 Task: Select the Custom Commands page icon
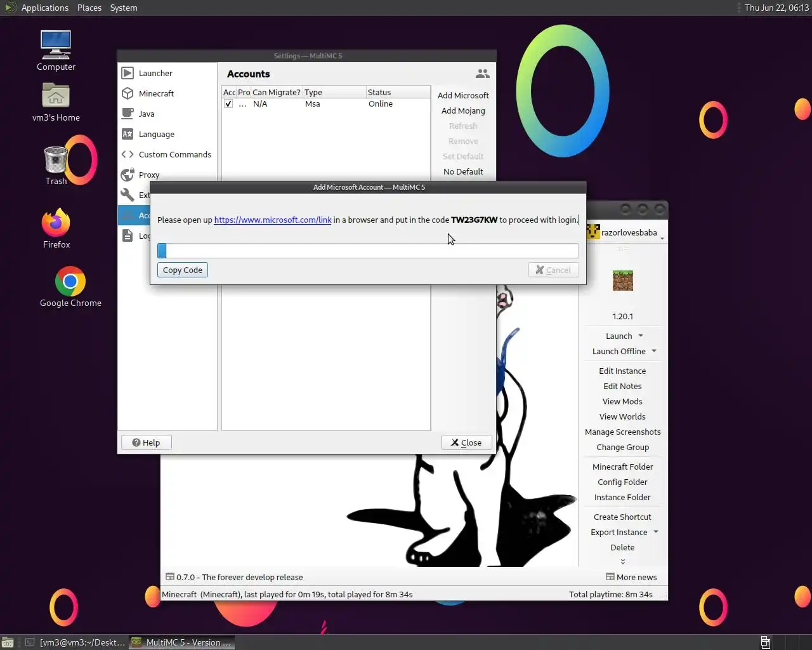click(128, 154)
